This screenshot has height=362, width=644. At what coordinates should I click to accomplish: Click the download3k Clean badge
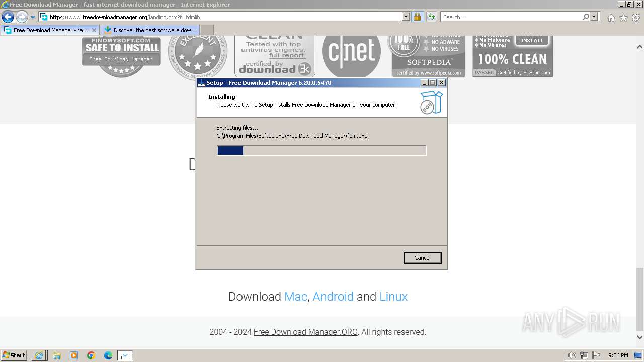pos(275,56)
